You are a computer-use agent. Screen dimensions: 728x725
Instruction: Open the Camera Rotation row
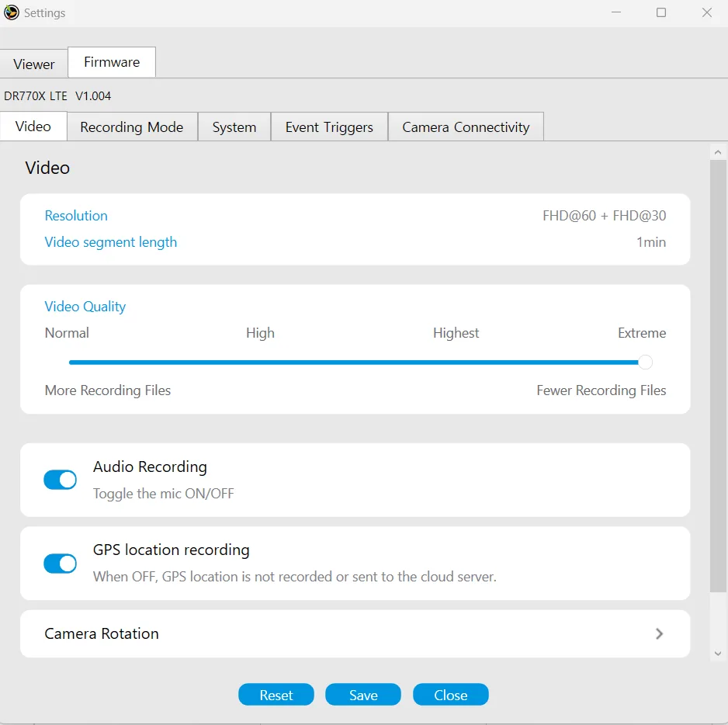tap(355, 633)
